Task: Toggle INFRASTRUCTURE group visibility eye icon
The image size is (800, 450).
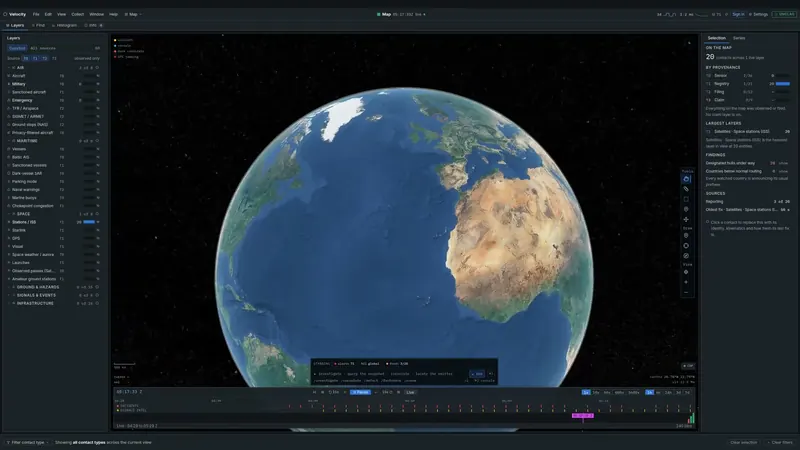Action: 97,304
